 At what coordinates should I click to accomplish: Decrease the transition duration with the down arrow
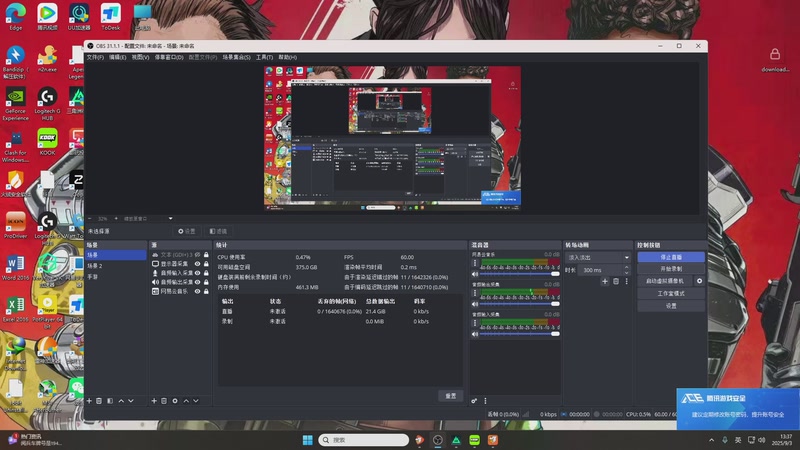pos(627,273)
